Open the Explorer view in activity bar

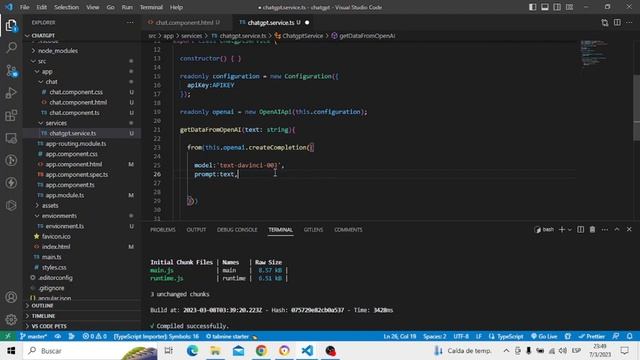(11, 26)
